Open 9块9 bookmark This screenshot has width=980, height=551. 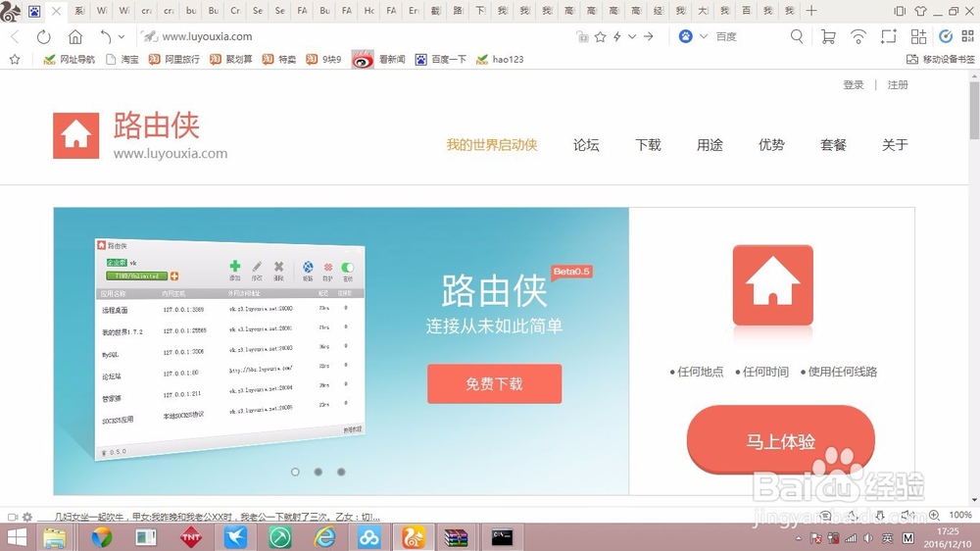tap(323, 60)
